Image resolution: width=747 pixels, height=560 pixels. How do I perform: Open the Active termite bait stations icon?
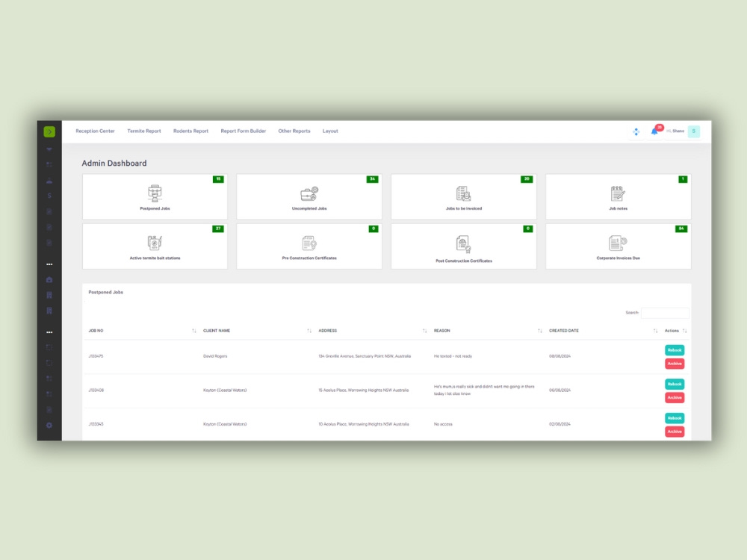[155, 243]
